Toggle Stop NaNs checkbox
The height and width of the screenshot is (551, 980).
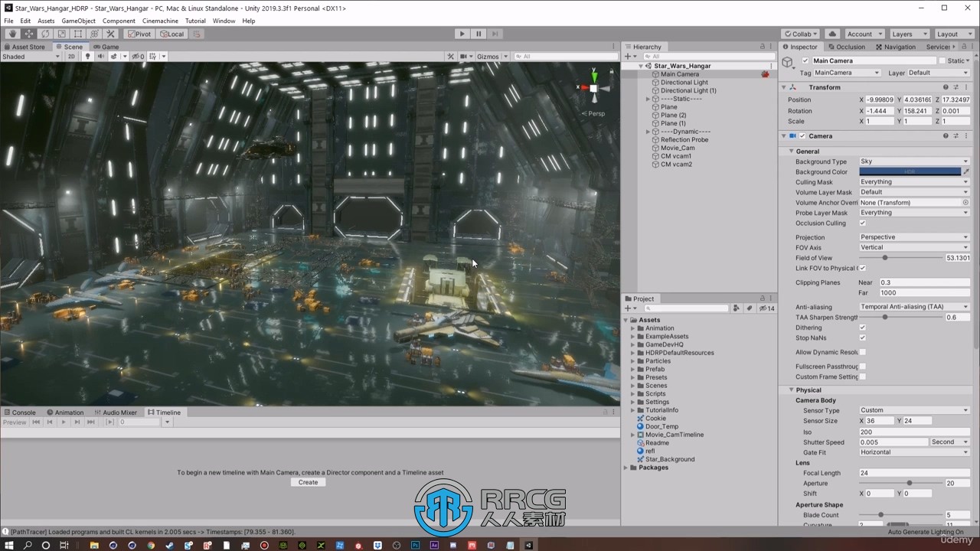pos(862,337)
